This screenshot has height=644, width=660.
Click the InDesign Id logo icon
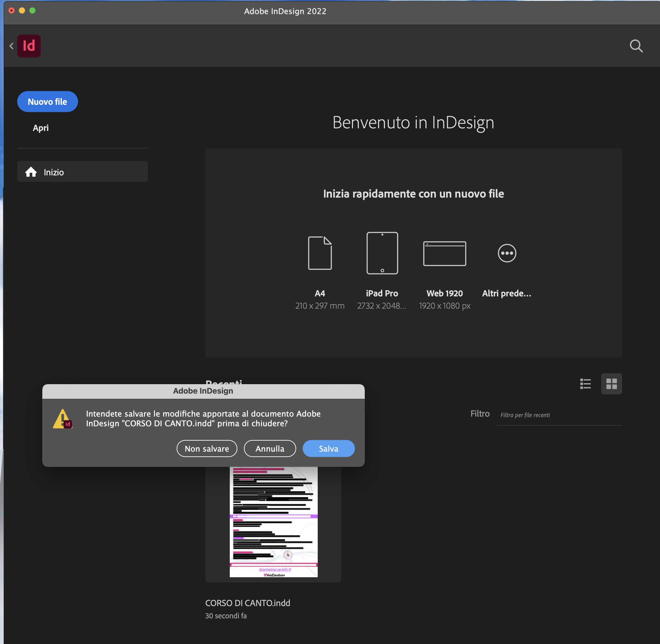(29, 46)
